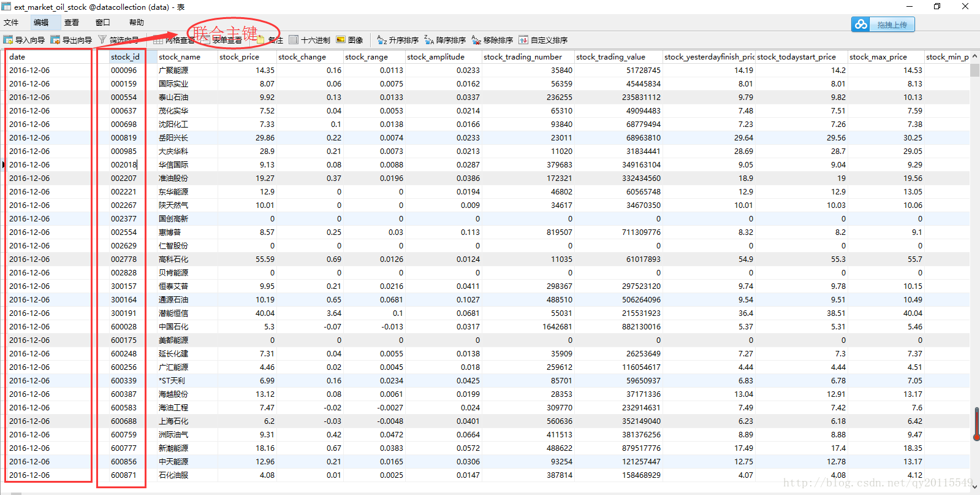
Task: Switch to 网格查看 grid view icon
Action: 158,40
